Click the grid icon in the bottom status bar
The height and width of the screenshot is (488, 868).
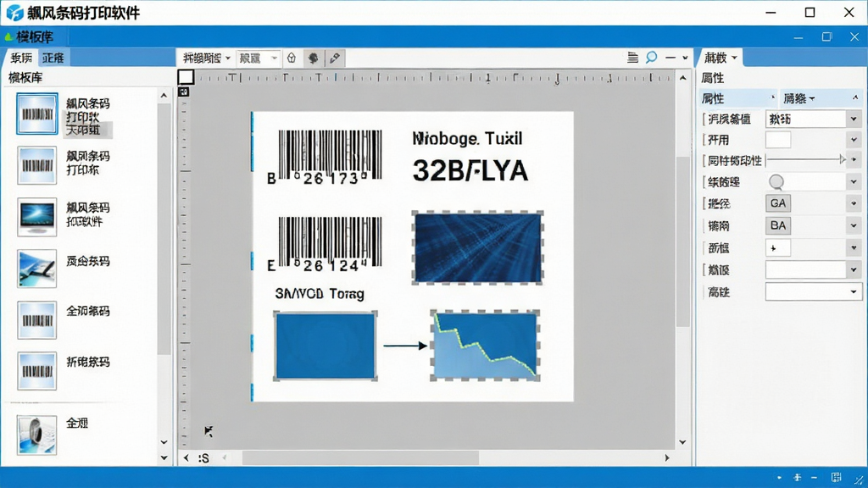click(836, 477)
